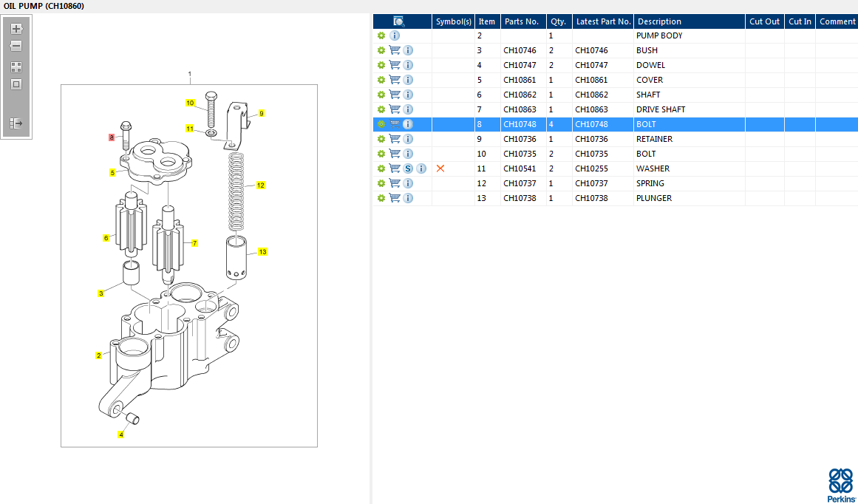Click parts number CH10746
Viewport: 858px width, 504px height.
coord(520,50)
